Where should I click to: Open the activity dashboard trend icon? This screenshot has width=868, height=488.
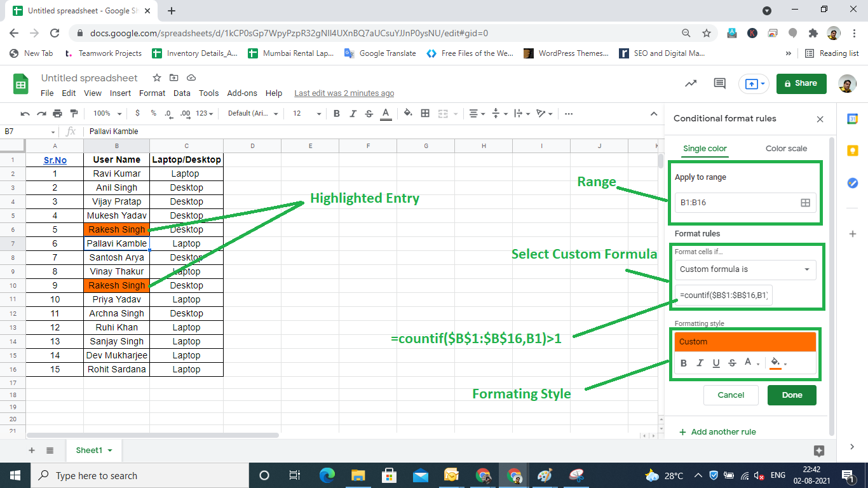coord(691,83)
